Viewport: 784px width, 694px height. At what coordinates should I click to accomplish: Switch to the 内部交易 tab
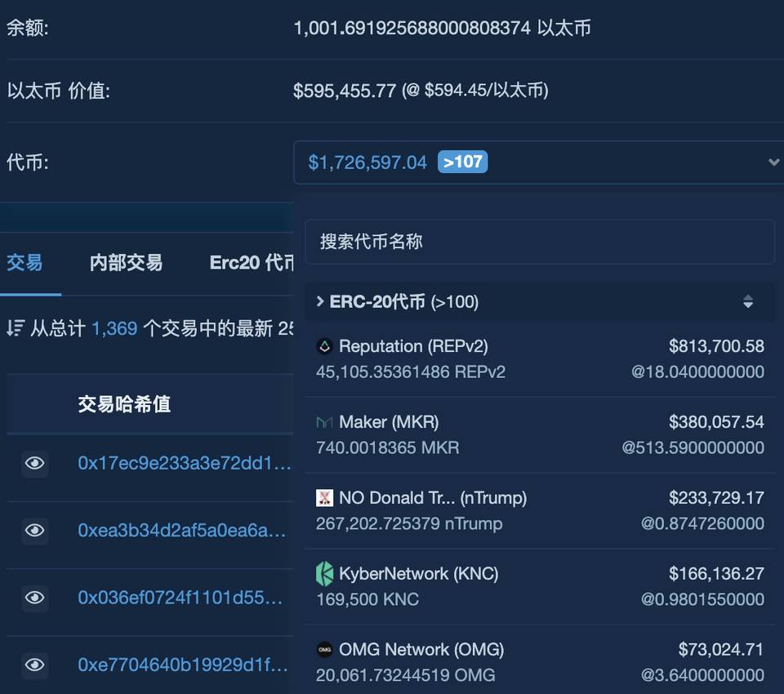point(125,263)
